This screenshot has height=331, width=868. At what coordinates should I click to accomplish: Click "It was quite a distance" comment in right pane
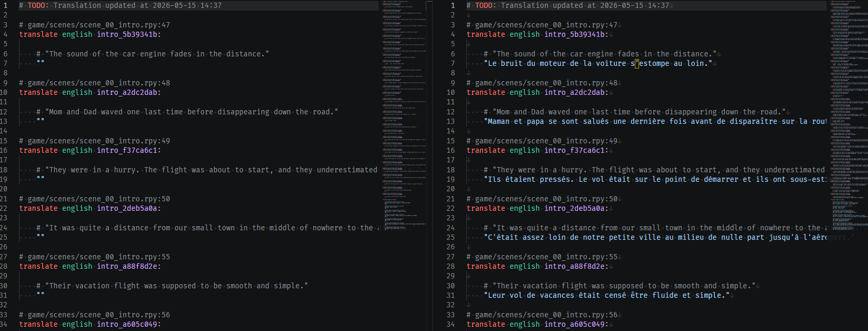pyautogui.click(x=655, y=228)
